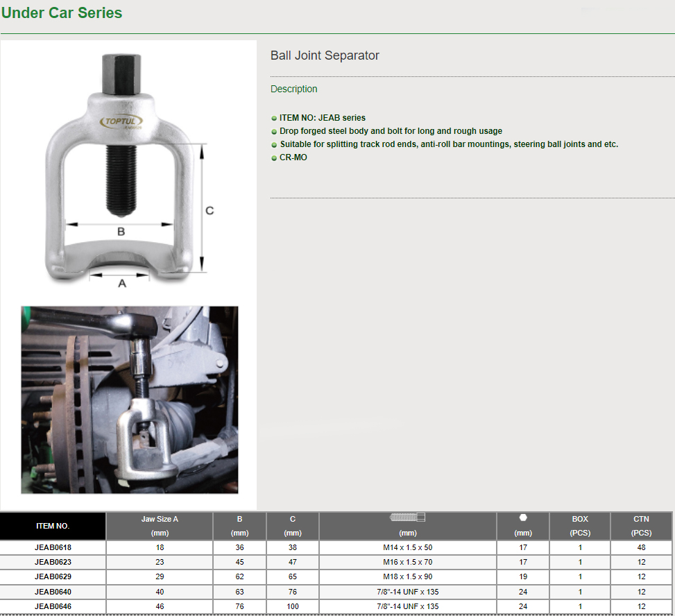This screenshot has height=616, width=675.
Task: Click the hexagon icon in table header
Action: (x=523, y=517)
